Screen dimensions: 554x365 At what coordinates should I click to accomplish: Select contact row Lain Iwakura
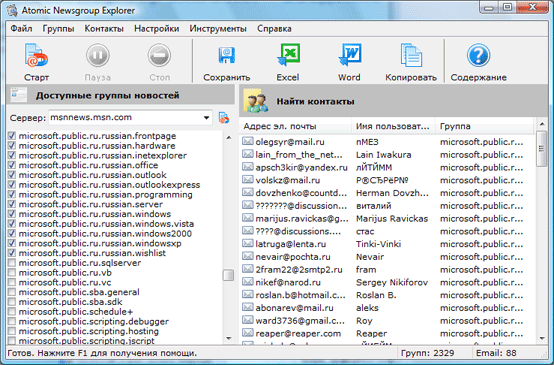[x=383, y=154]
